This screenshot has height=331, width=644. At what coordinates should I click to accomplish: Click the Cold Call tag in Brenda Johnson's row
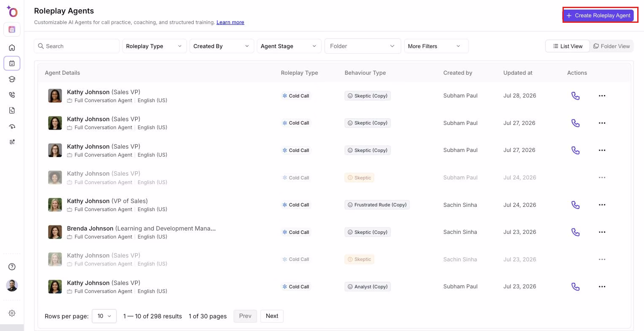(296, 232)
